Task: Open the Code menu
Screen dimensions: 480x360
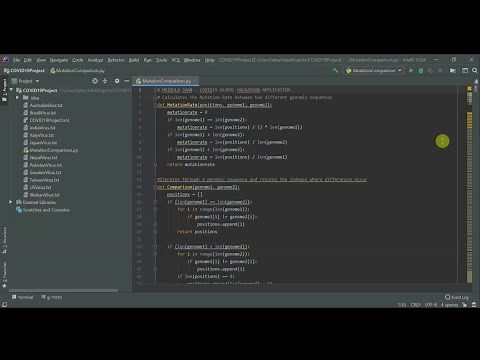Action: (x=78, y=60)
